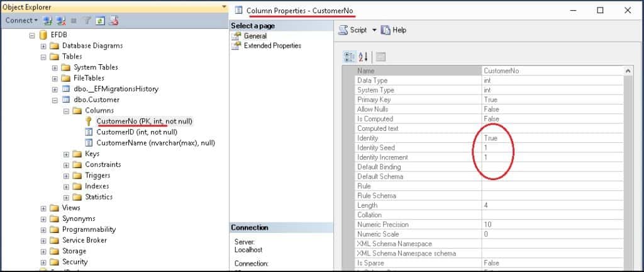The width and height of the screenshot is (644, 272).
Task: Select the CustomerNo column in the tree
Action: [x=144, y=122]
